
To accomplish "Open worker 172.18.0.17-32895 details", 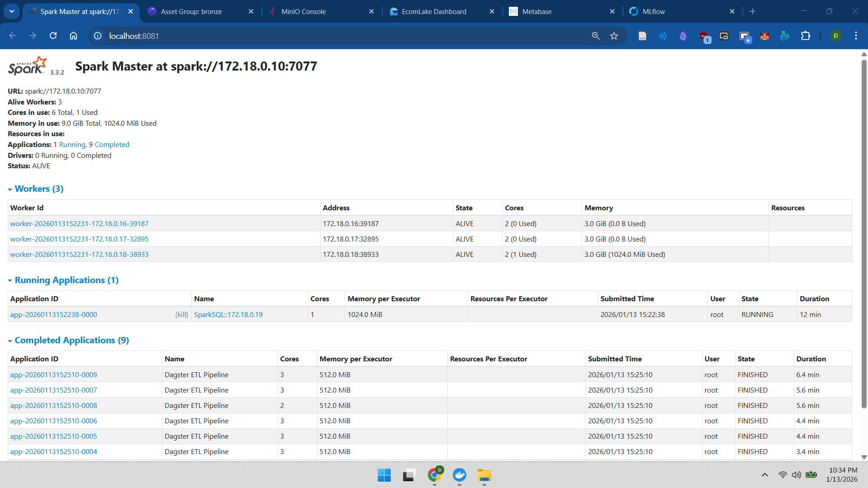I will pos(79,239).
